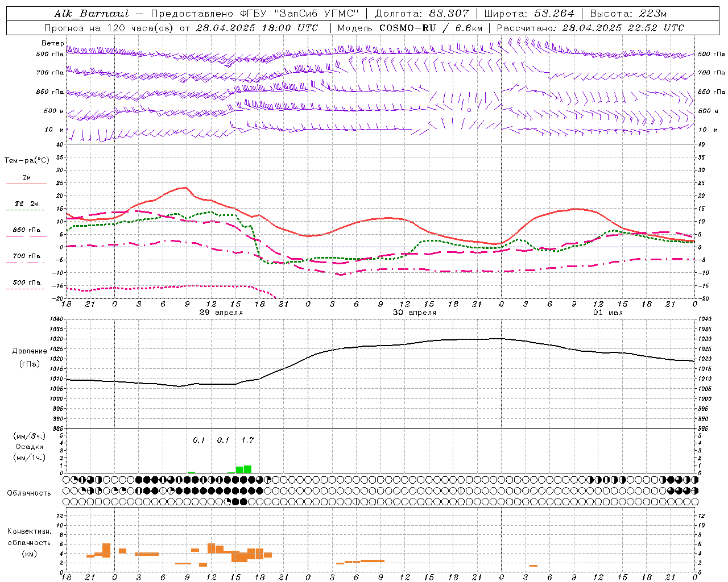Click the 'Широта: 53.264' latitude value
The width and height of the screenshot is (728, 582).
point(530,14)
